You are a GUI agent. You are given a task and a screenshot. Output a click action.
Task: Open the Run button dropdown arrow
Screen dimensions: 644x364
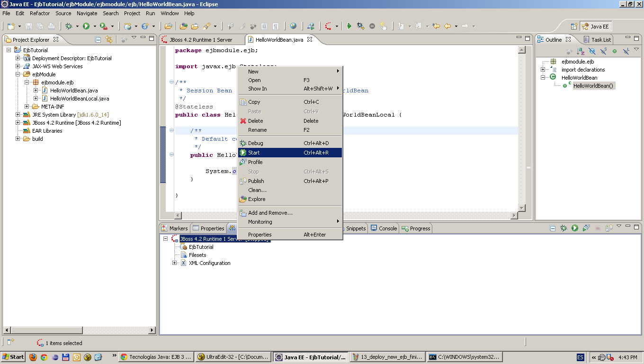(x=95, y=26)
